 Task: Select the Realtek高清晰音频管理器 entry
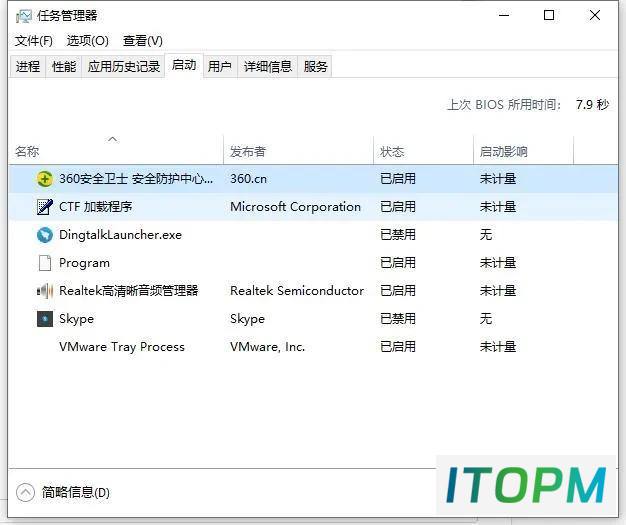point(129,291)
